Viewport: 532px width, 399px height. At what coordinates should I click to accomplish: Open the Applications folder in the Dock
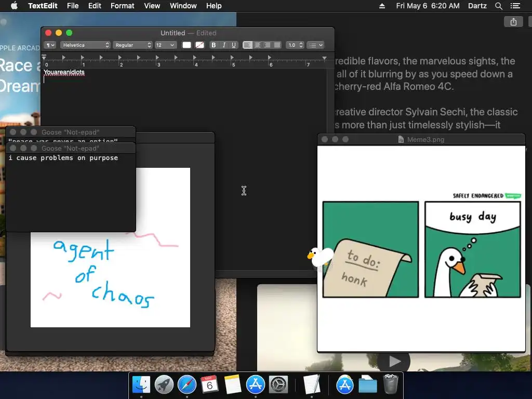pyautogui.click(x=345, y=385)
